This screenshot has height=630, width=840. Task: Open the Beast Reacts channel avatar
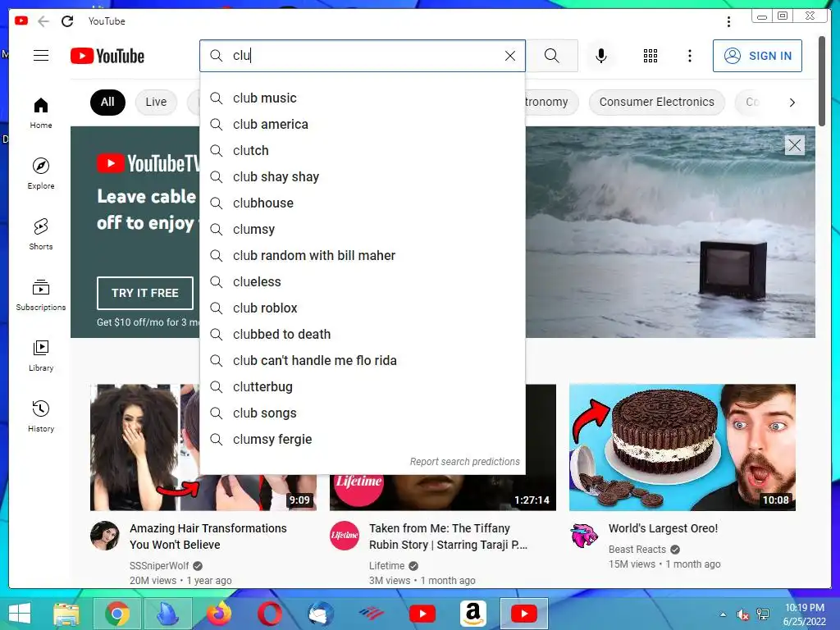click(584, 535)
